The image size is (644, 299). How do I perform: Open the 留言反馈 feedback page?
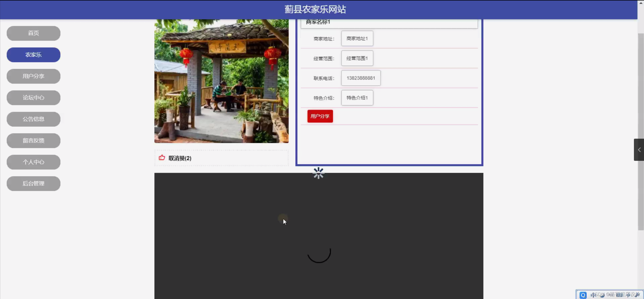(x=33, y=140)
